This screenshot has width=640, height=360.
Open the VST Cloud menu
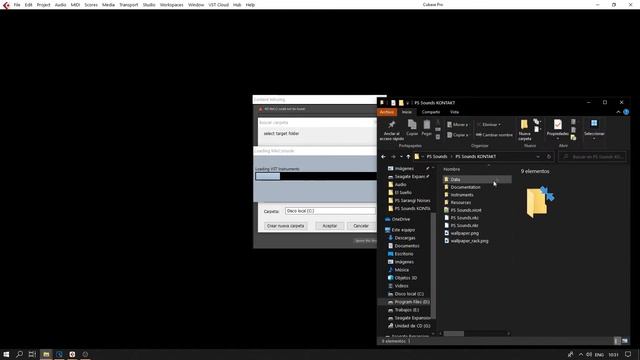click(218, 5)
